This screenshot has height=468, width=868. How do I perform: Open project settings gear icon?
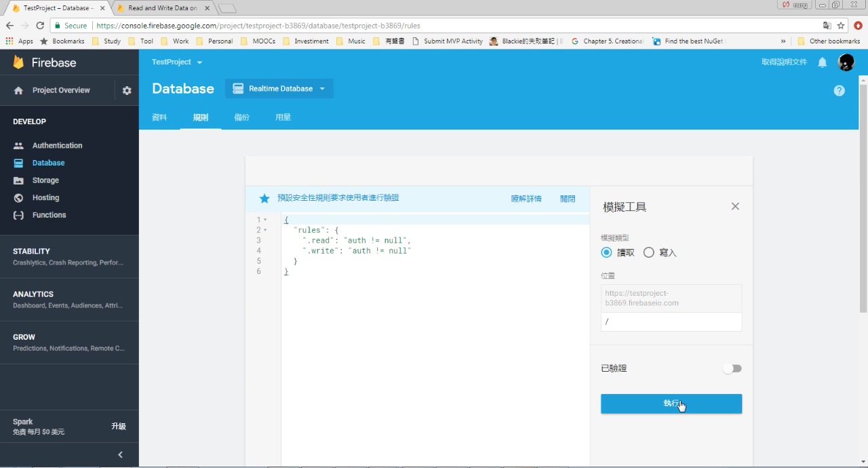(x=127, y=90)
